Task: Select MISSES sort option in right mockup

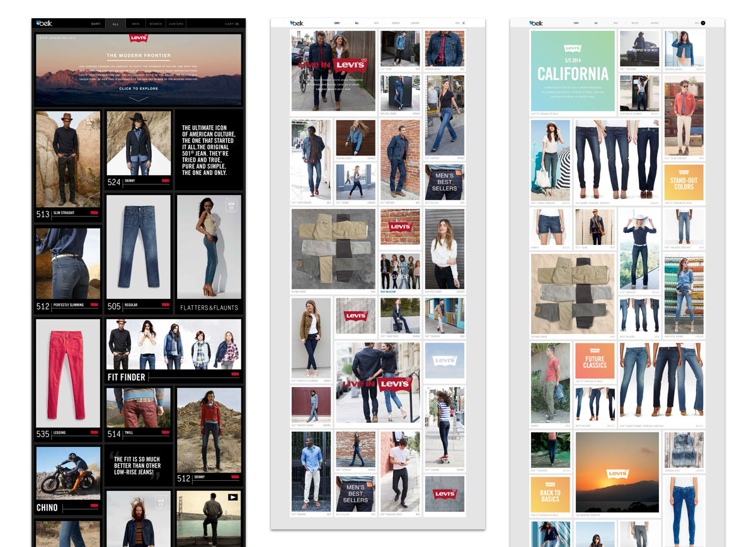Action: click(636, 23)
